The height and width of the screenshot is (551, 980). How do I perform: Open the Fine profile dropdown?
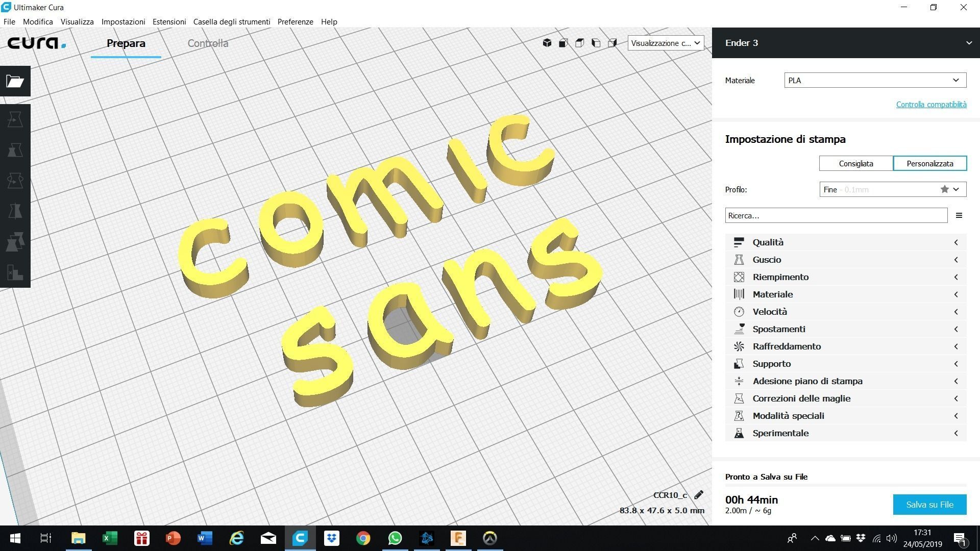tap(893, 189)
